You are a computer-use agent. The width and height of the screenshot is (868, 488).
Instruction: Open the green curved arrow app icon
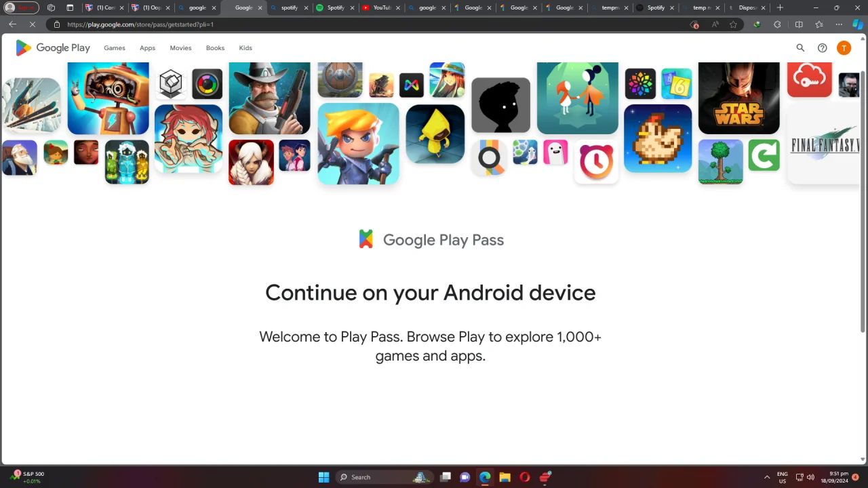pyautogui.click(x=764, y=155)
